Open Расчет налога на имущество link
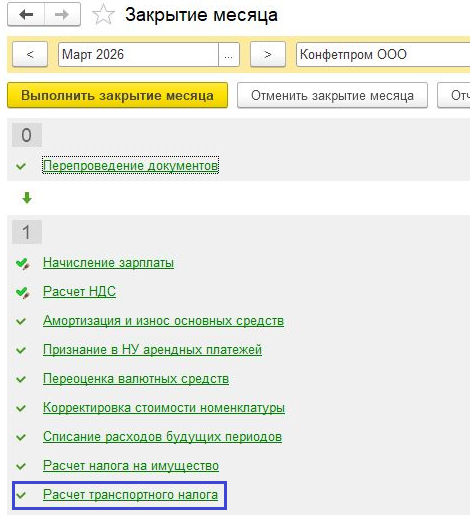 click(x=131, y=466)
